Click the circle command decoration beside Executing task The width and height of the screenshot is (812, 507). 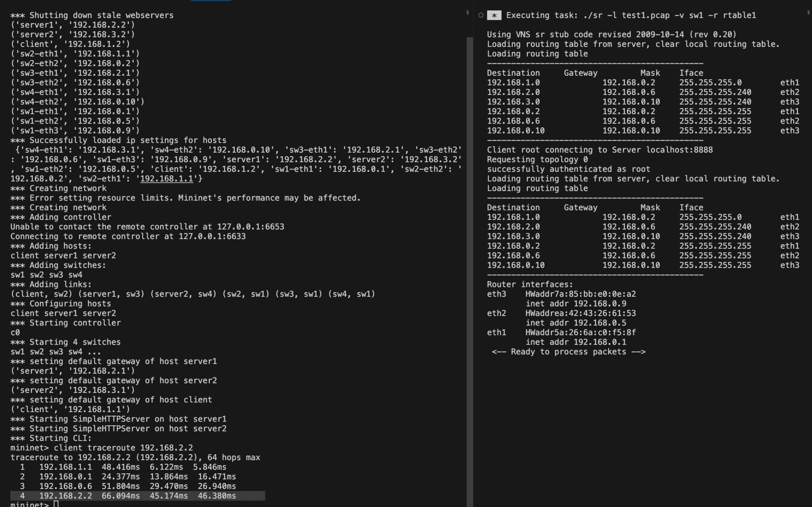tap(481, 15)
